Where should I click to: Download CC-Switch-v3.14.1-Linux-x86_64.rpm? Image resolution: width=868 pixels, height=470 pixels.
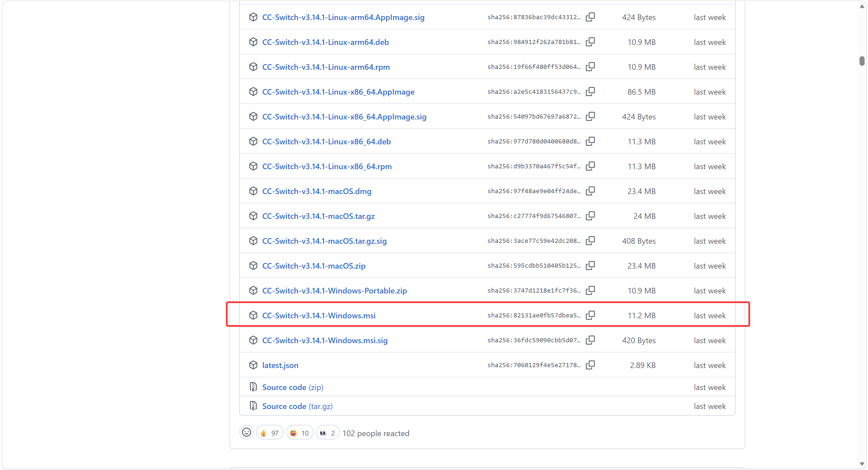point(327,167)
